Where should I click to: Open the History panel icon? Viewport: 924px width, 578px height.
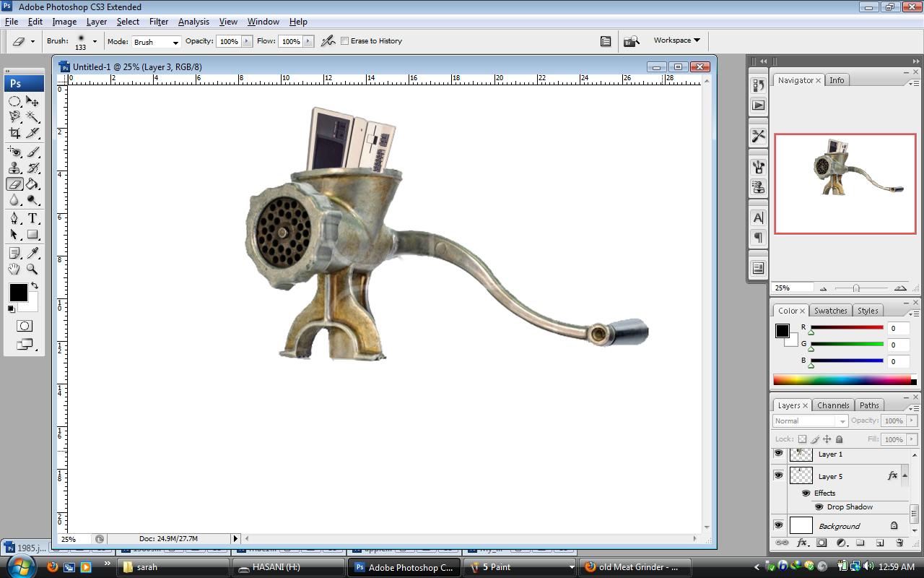pyautogui.click(x=758, y=86)
